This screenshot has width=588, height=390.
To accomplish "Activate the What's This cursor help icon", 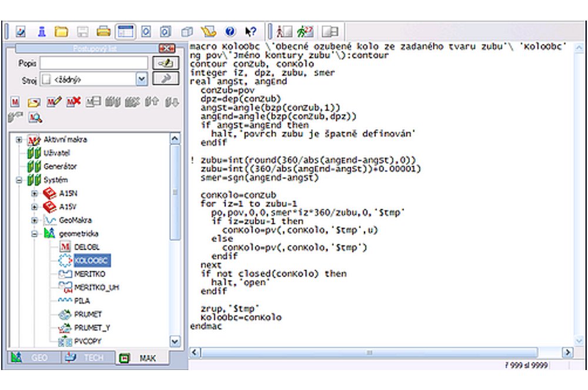I will pyautogui.click(x=250, y=32).
